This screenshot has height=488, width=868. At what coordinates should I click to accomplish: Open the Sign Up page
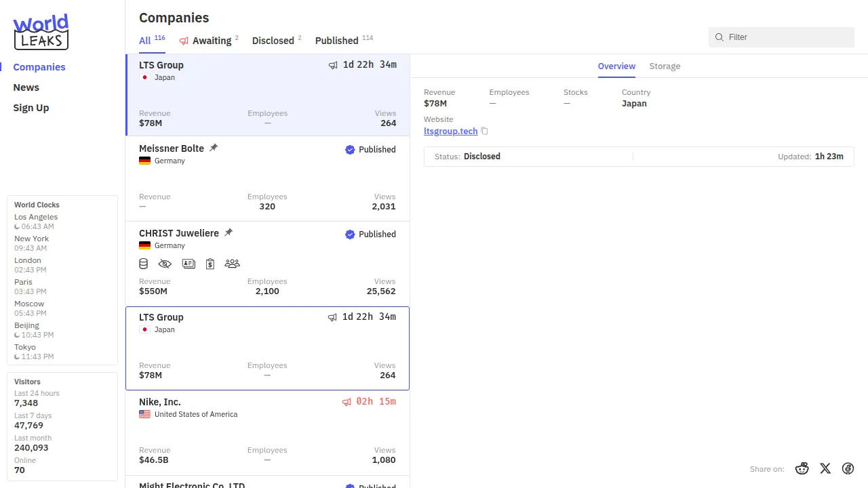click(31, 108)
